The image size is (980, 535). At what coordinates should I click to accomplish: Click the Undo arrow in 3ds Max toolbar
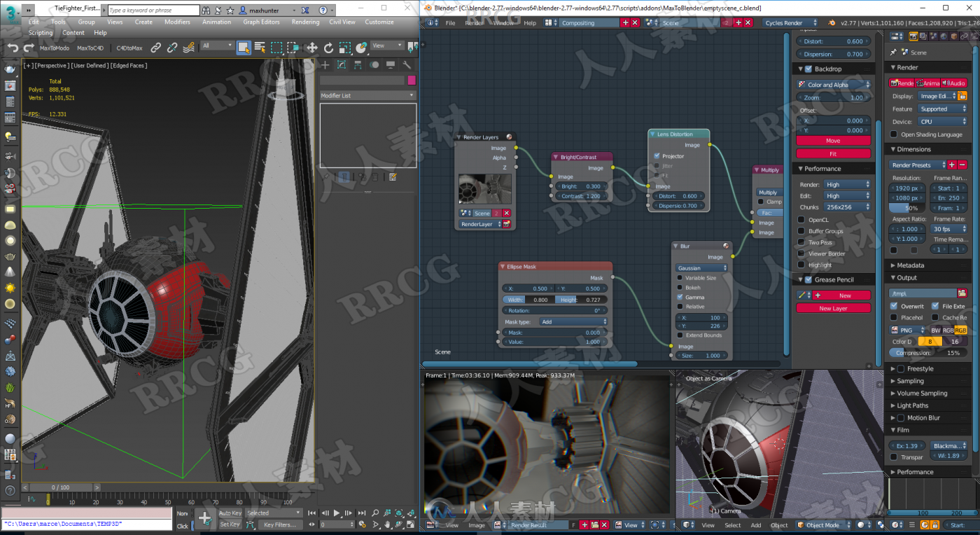pyautogui.click(x=13, y=48)
